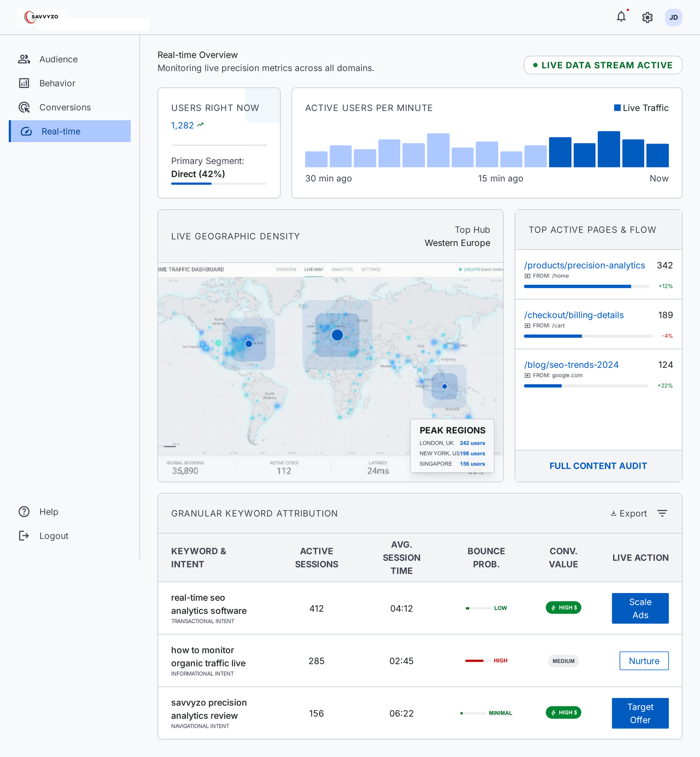Click the HIGH $ badge in 156 row
The height and width of the screenshot is (757, 700).
[x=563, y=713]
